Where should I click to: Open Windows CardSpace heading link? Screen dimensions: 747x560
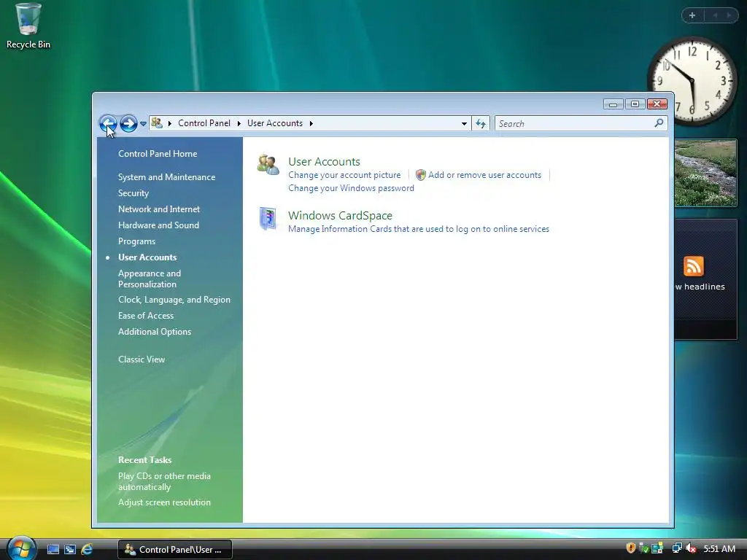tap(340, 215)
